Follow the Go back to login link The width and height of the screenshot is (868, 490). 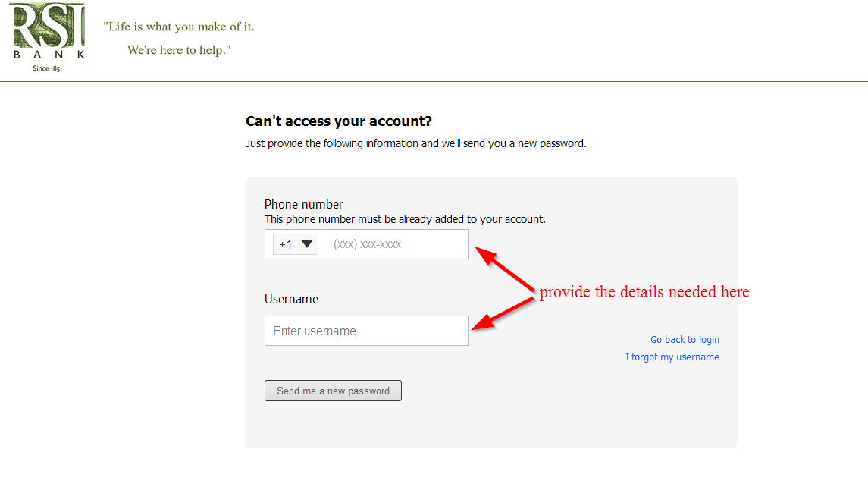click(x=685, y=339)
